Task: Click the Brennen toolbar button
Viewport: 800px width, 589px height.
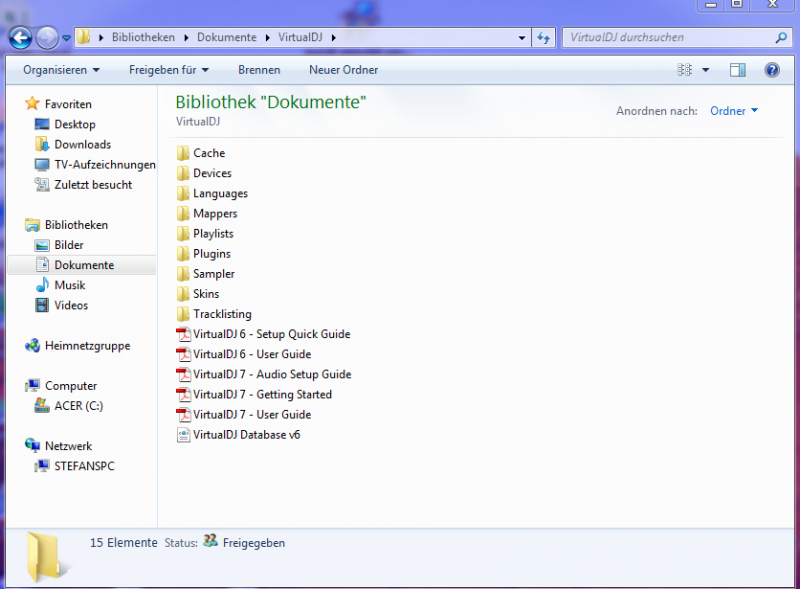Action: click(259, 70)
